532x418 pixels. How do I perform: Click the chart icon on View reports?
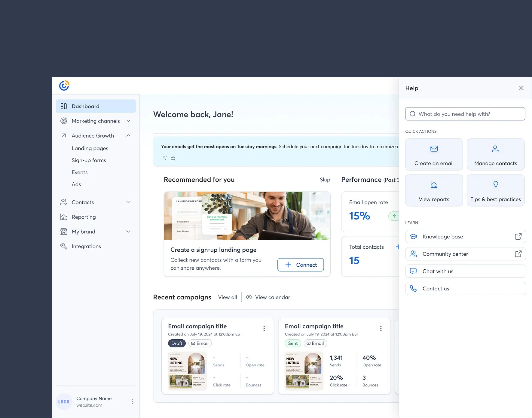coord(434,185)
